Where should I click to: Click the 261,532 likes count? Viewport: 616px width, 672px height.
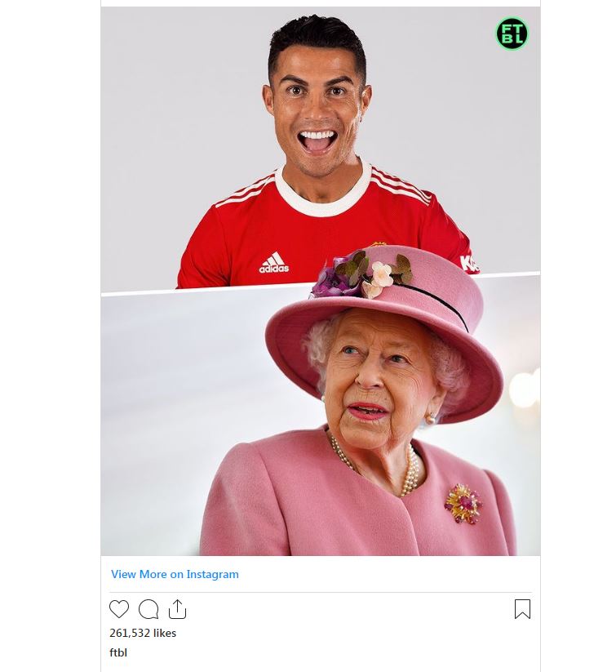click(143, 633)
